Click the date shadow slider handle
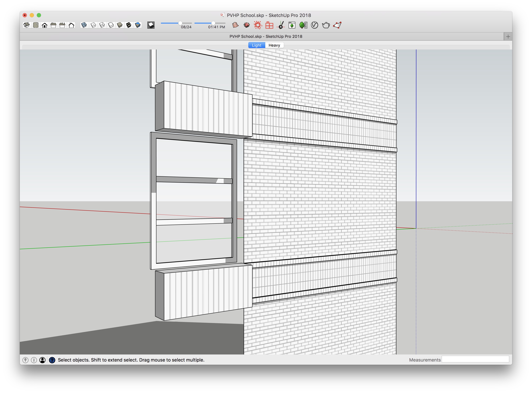This screenshot has height=393, width=532. tap(180, 23)
